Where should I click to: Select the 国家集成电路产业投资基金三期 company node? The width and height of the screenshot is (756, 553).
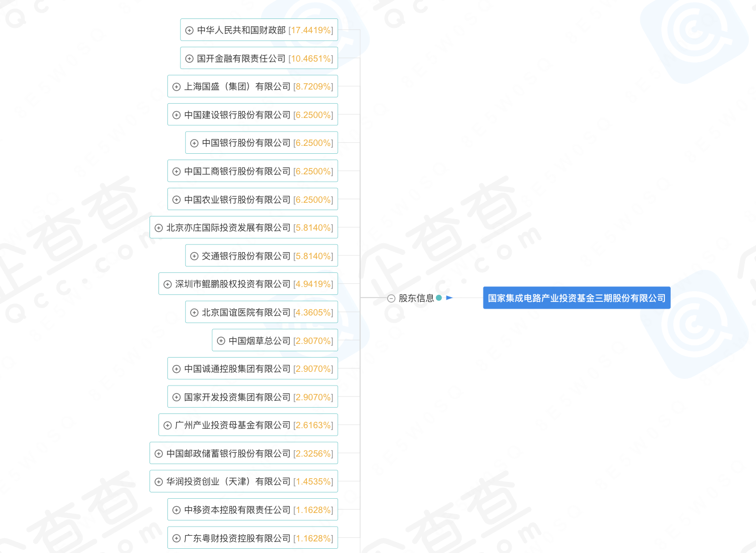(x=576, y=298)
